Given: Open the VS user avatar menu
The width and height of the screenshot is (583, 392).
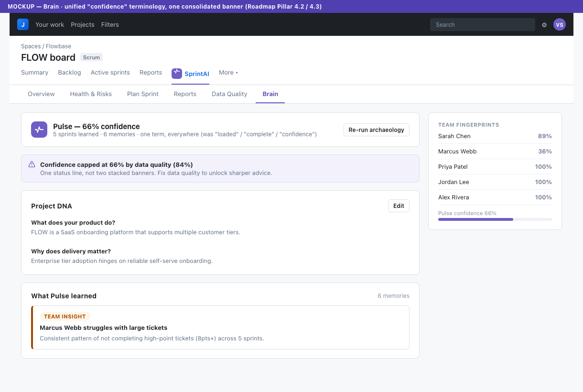Looking at the screenshot, I should (x=560, y=24).
